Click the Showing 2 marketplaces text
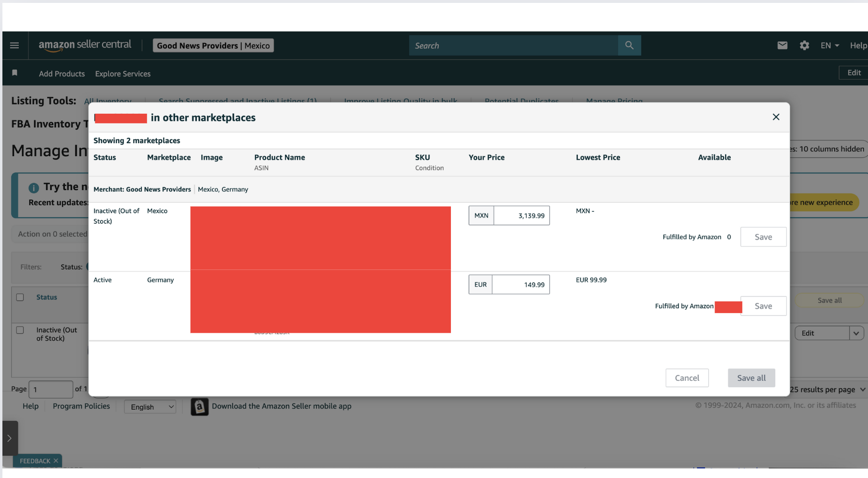The width and height of the screenshot is (868, 478). (137, 141)
